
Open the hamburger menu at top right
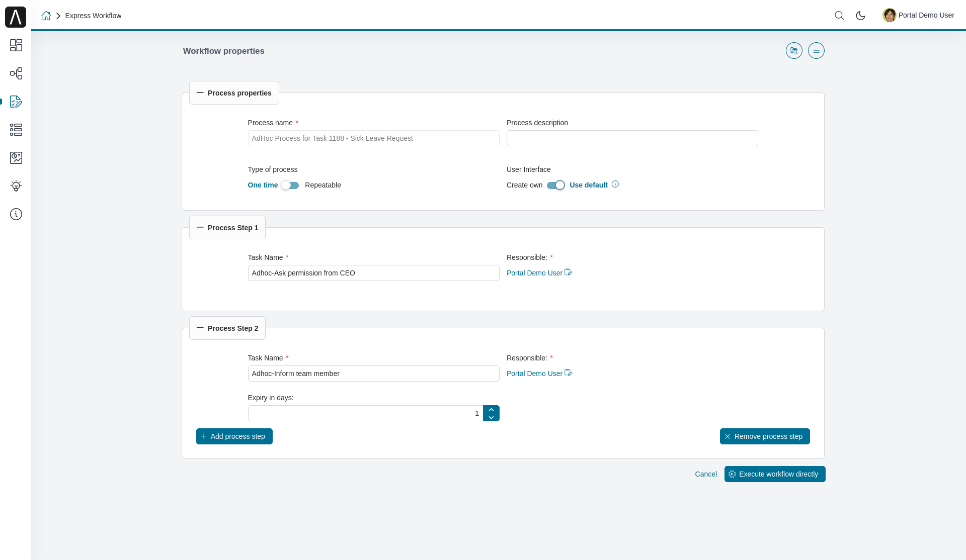[816, 51]
